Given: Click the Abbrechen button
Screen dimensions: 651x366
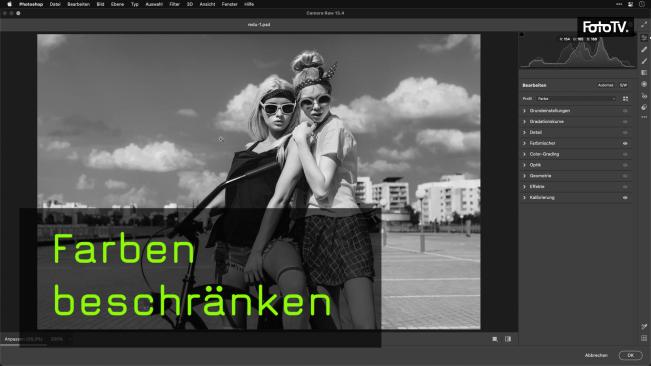Looking at the screenshot, I should 596,355.
